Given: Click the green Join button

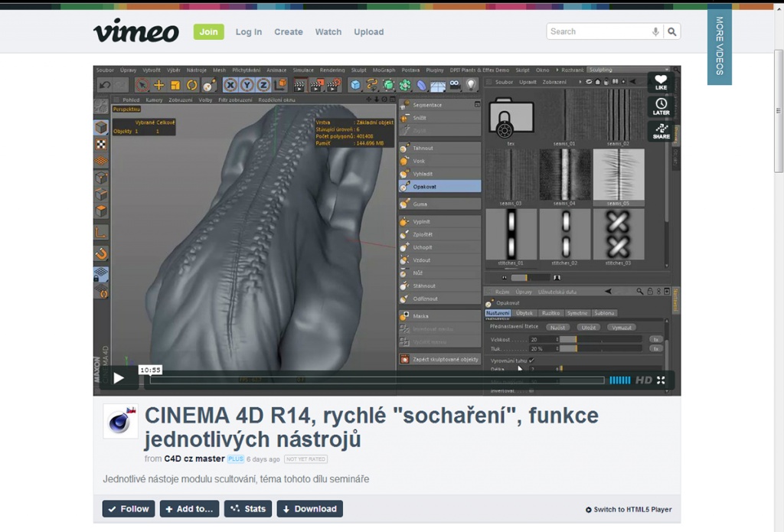Looking at the screenshot, I should [x=208, y=31].
